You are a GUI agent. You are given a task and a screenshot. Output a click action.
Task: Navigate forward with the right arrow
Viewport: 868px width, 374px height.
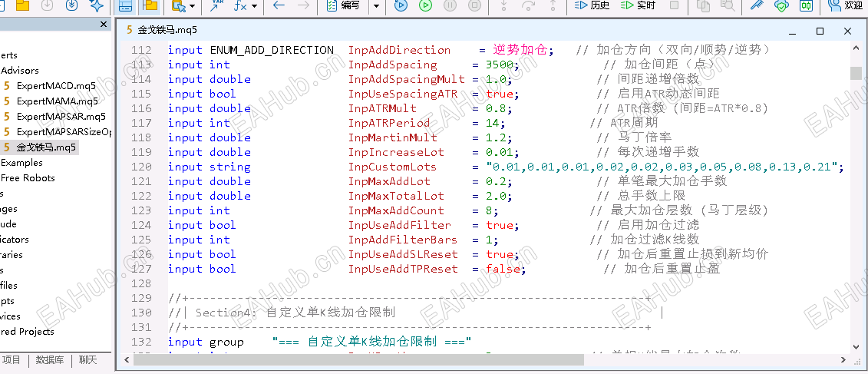click(x=303, y=5)
